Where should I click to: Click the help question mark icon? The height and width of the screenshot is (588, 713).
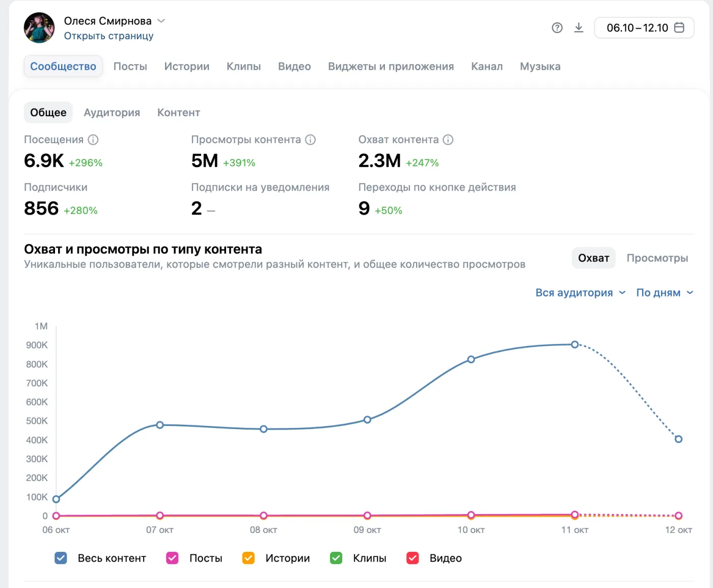point(557,28)
